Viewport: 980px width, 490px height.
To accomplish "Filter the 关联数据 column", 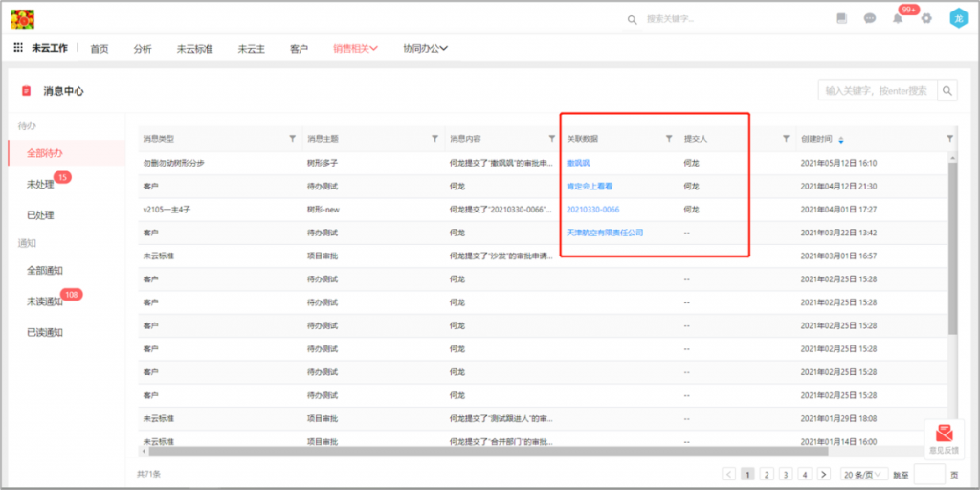I will pos(669,139).
